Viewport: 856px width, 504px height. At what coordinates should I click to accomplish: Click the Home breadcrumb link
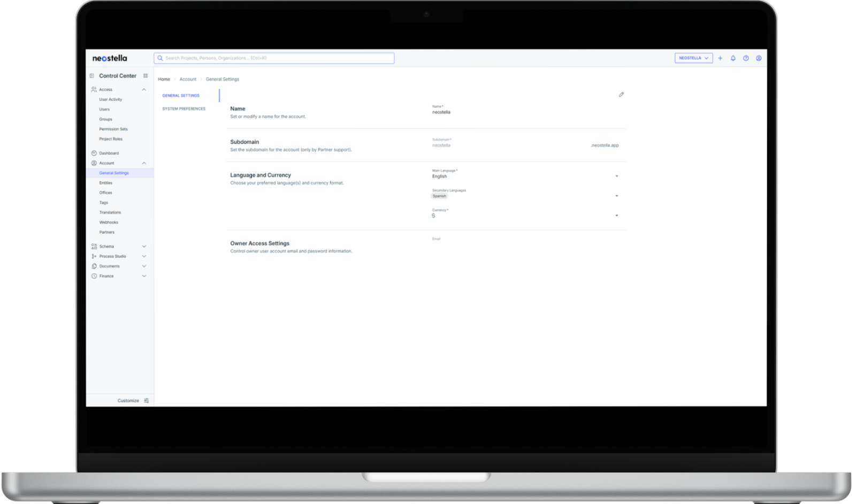[164, 79]
